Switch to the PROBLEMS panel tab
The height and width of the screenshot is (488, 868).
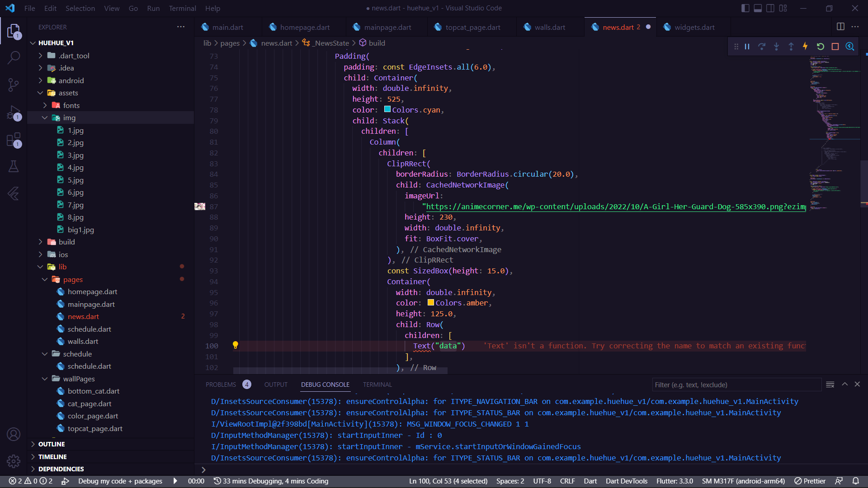tap(221, 385)
